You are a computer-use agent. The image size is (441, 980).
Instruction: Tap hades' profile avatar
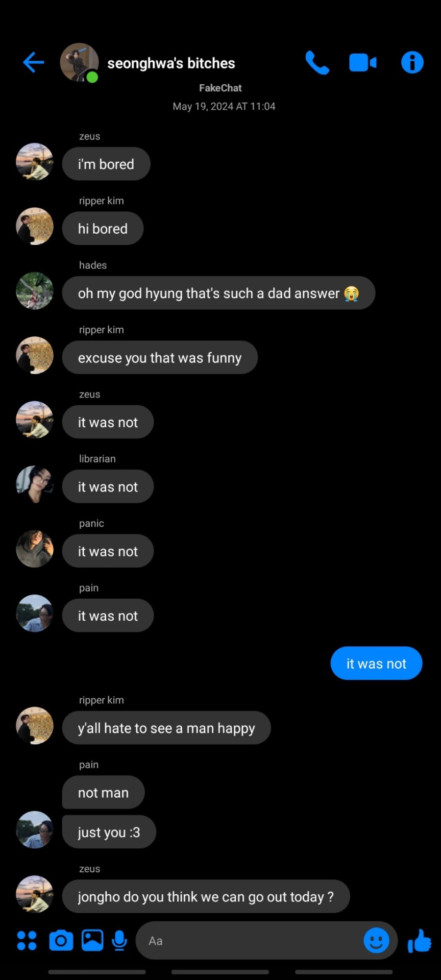[x=35, y=291]
